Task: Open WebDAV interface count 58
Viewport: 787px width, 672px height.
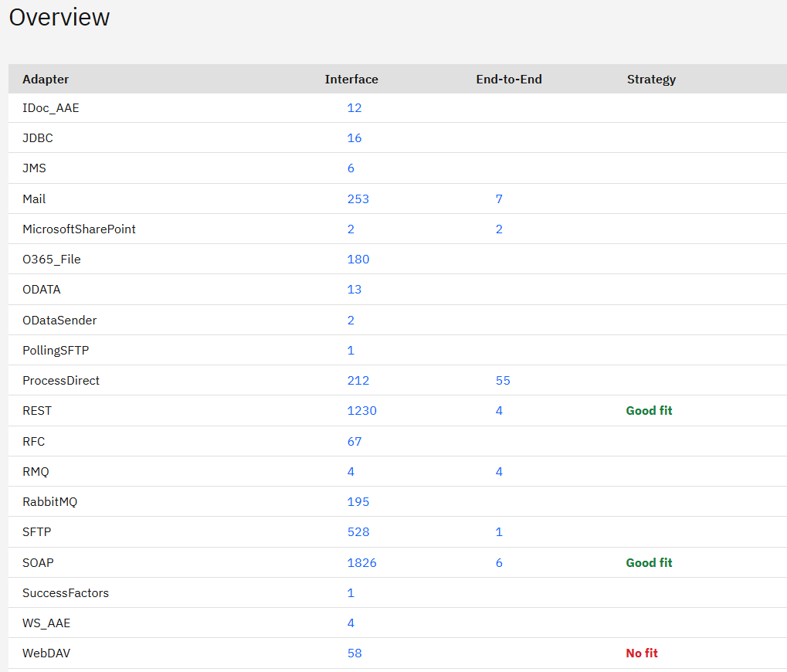Action: [354, 653]
